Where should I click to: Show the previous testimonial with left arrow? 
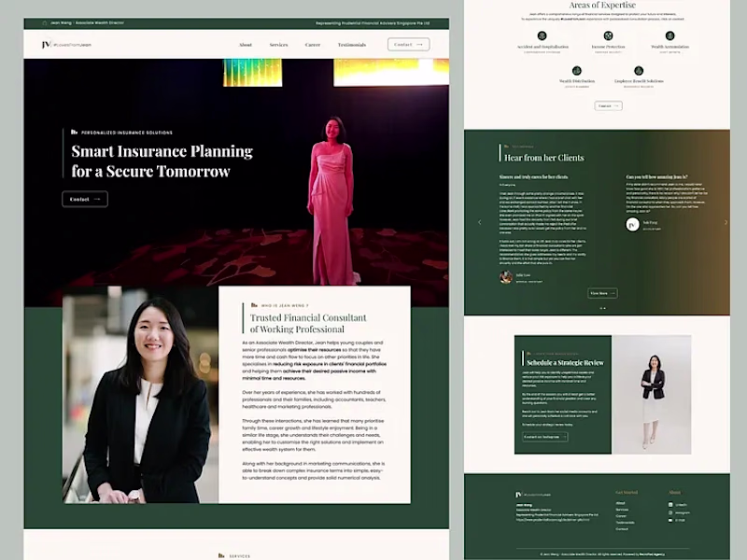(479, 222)
